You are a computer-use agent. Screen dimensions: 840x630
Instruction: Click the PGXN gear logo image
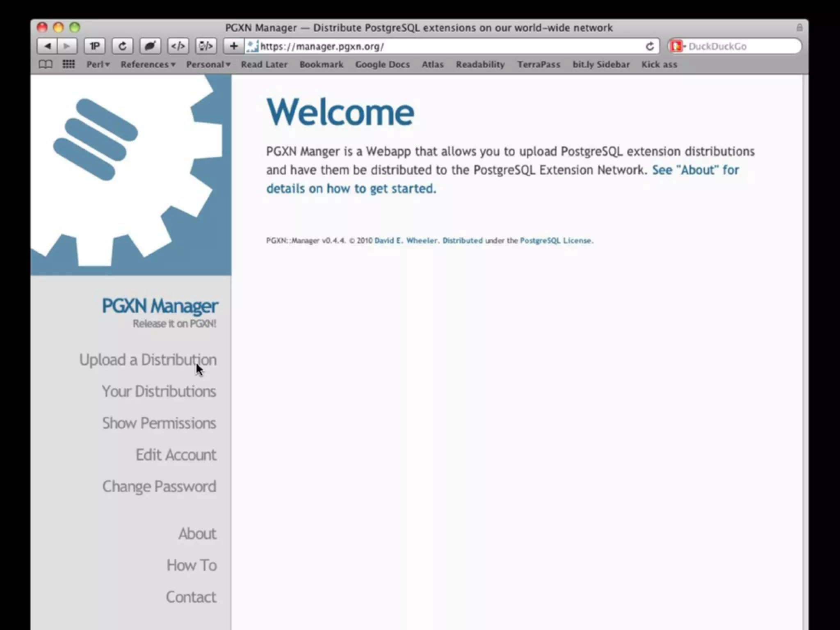click(x=131, y=175)
